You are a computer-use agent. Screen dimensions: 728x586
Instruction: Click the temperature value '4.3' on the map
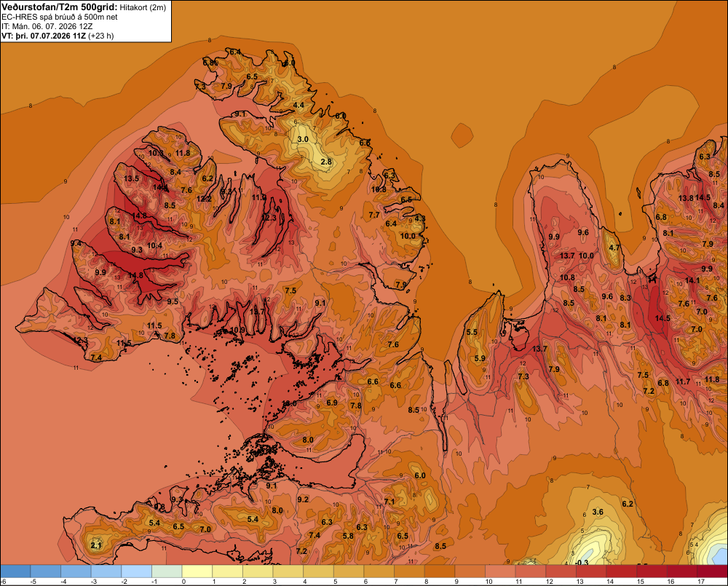pyautogui.click(x=420, y=218)
